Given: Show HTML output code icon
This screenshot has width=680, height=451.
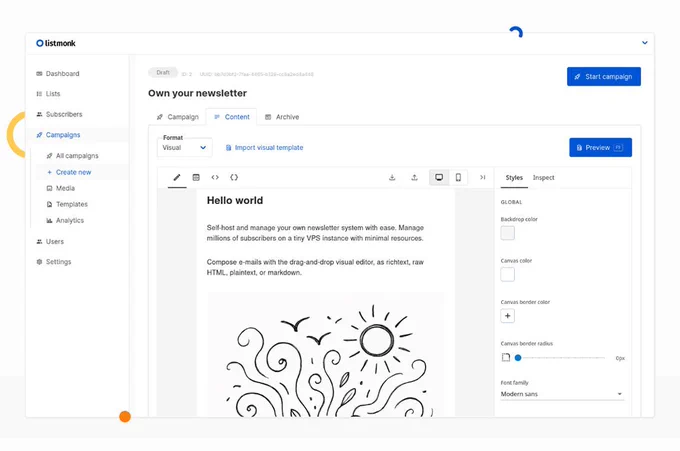Looking at the screenshot, I should pos(215,177).
